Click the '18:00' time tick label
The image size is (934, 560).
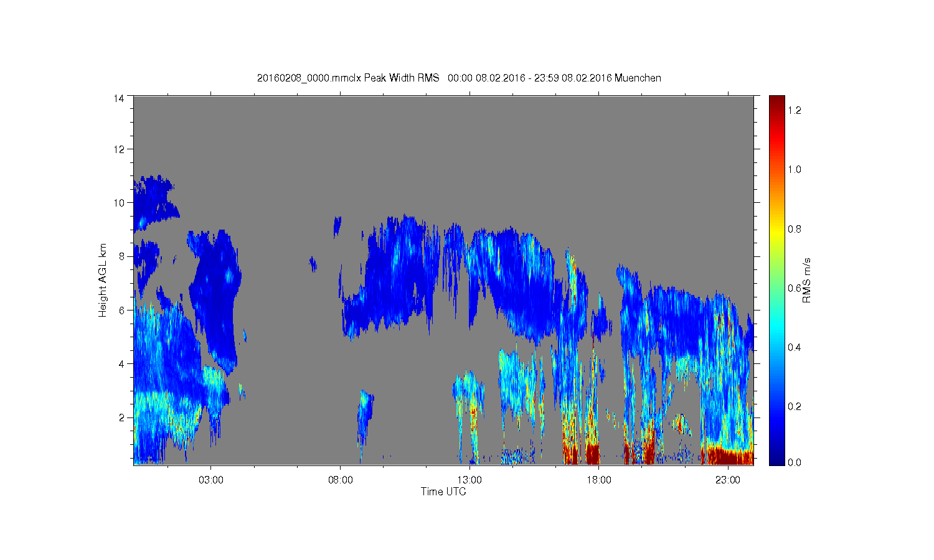coord(599,480)
